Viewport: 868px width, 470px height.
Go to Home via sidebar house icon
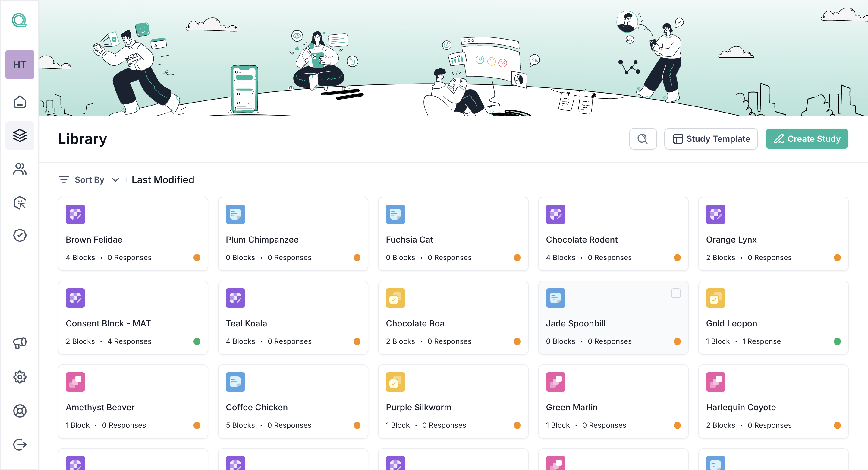coord(20,101)
